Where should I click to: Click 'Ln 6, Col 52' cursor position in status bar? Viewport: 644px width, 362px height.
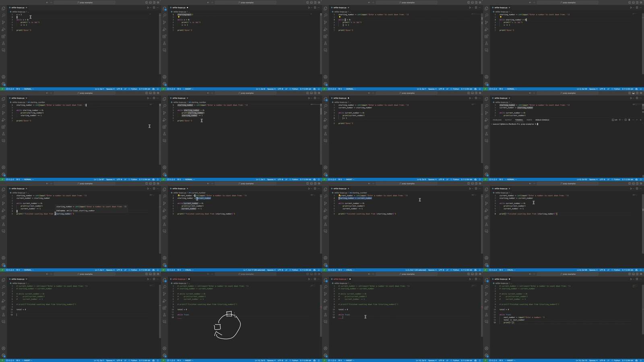click(582, 179)
